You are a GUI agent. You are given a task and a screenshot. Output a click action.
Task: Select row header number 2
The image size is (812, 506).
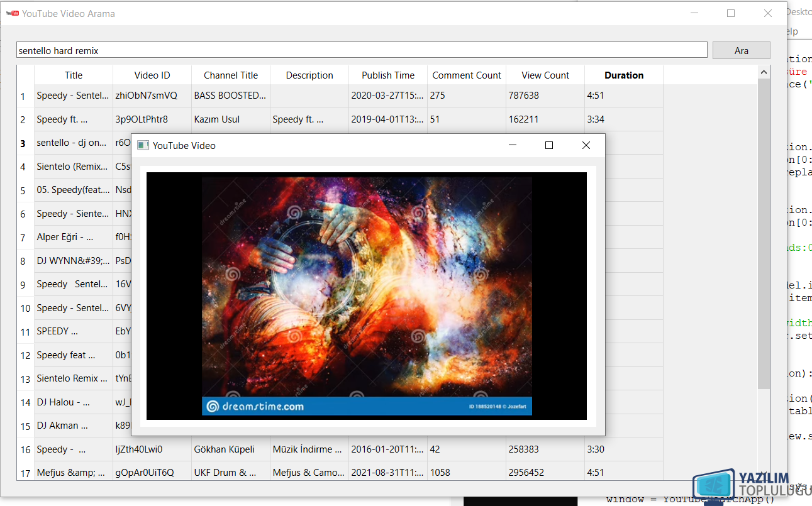[x=26, y=119]
